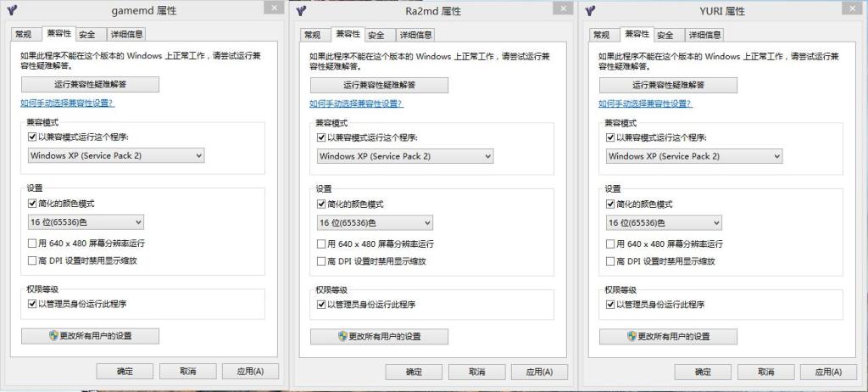Apply settings in Ra2md window
The height and width of the screenshot is (392, 868).
(x=539, y=372)
